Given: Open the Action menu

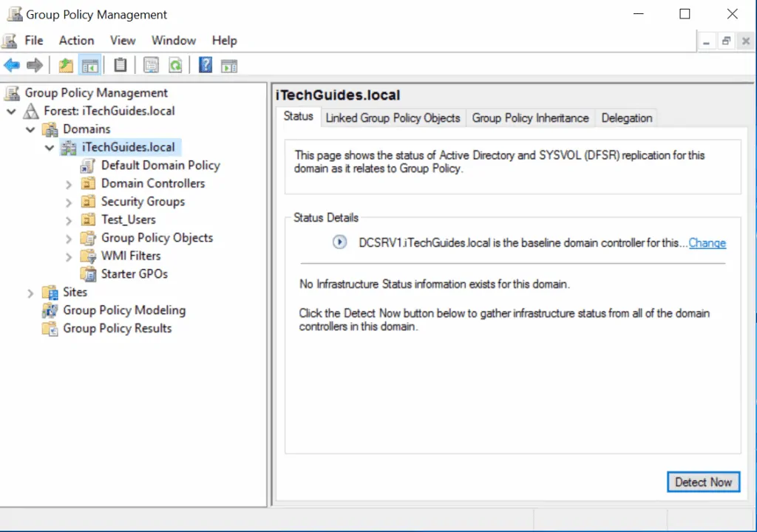Looking at the screenshot, I should point(76,40).
